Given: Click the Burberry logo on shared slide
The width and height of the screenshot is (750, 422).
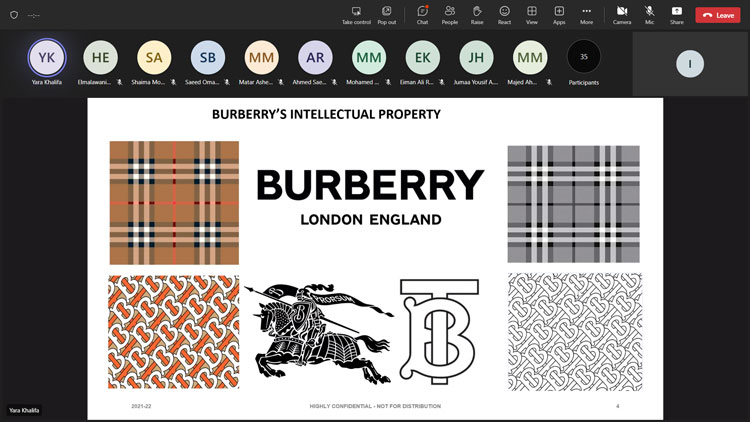Looking at the screenshot, I should (x=370, y=196).
